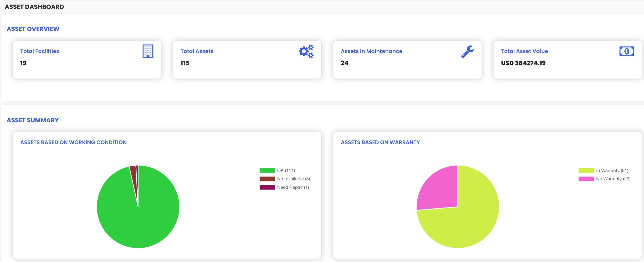Image resolution: width=644 pixels, height=262 pixels.
Task: Click the Total Asset Value money icon
Action: tap(627, 51)
